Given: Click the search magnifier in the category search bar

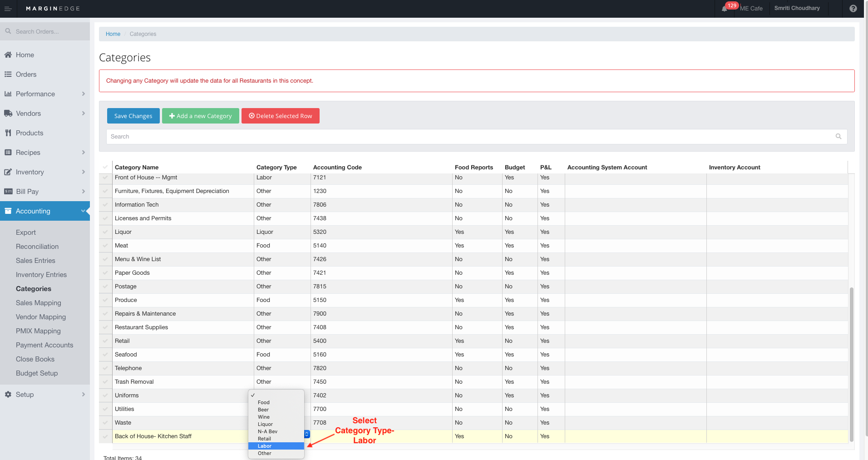Looking at the screenshot, I should tap(838, 136).
